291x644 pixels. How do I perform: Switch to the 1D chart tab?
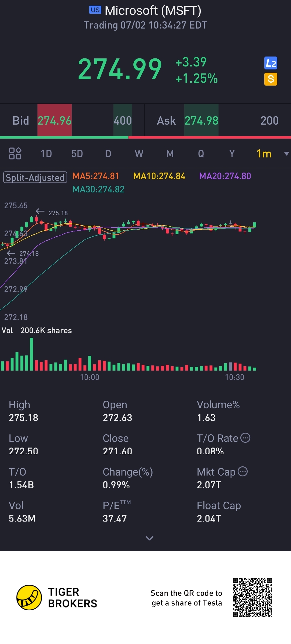46,154
